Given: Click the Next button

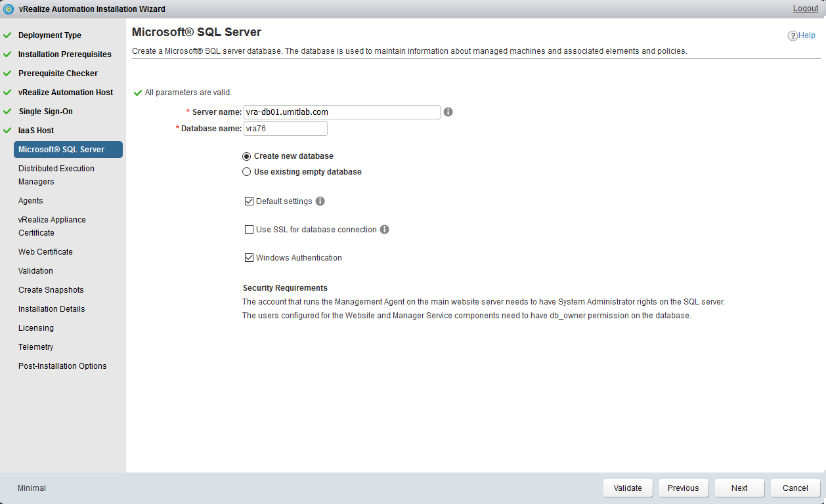Looking at the screenshot, I should tap(739, 488).
